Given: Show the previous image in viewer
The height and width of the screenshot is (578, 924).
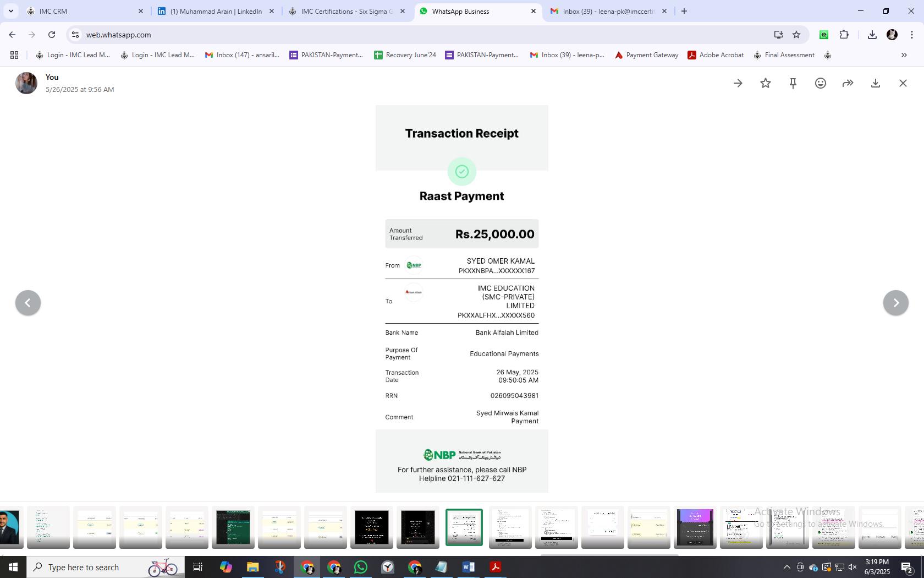Looking at the screenshot, I should [x=28, y=303].
